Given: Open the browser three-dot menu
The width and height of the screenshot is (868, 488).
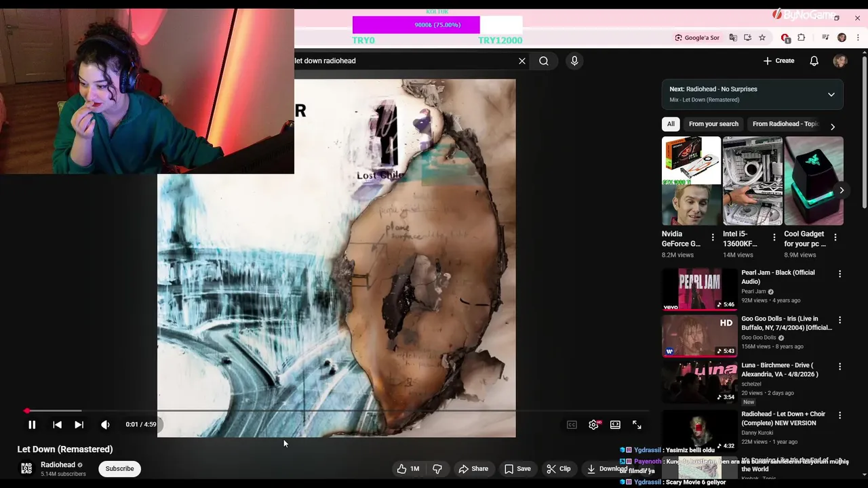Looking at the screenshot, I should tap(858, 38).
